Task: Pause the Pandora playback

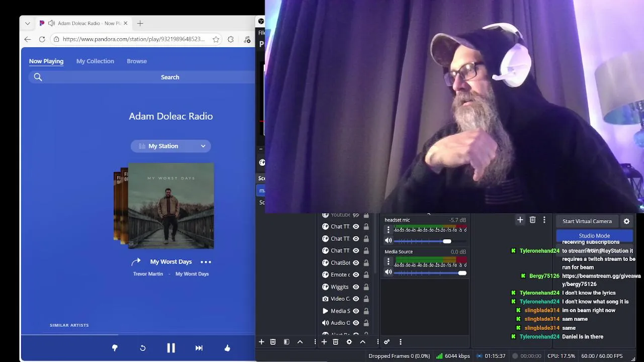Action: point(171,348)
